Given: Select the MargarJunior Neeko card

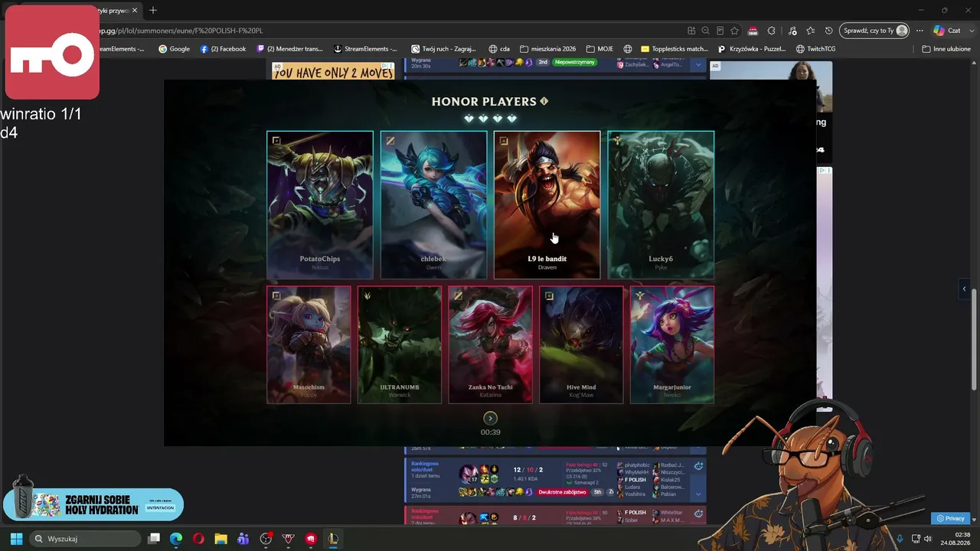Looking at the screenshot, I should click(672, 344).
